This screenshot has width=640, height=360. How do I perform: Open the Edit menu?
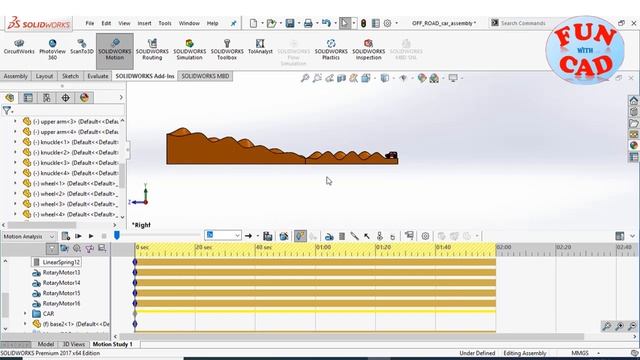click(x=106, y=23)
